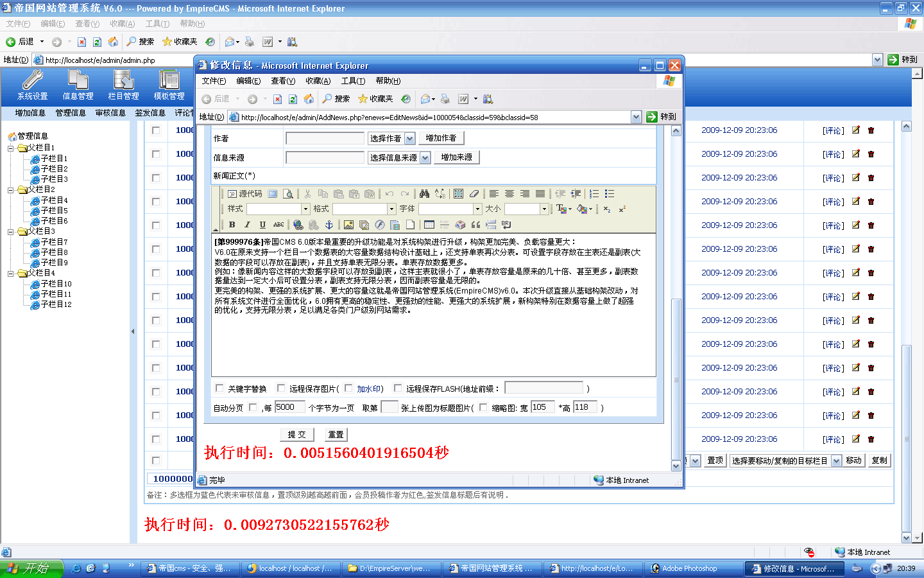Collapse the 父栏目2 tree node
This screenshot has width=924, height=578.
click(x=11, y=189)
